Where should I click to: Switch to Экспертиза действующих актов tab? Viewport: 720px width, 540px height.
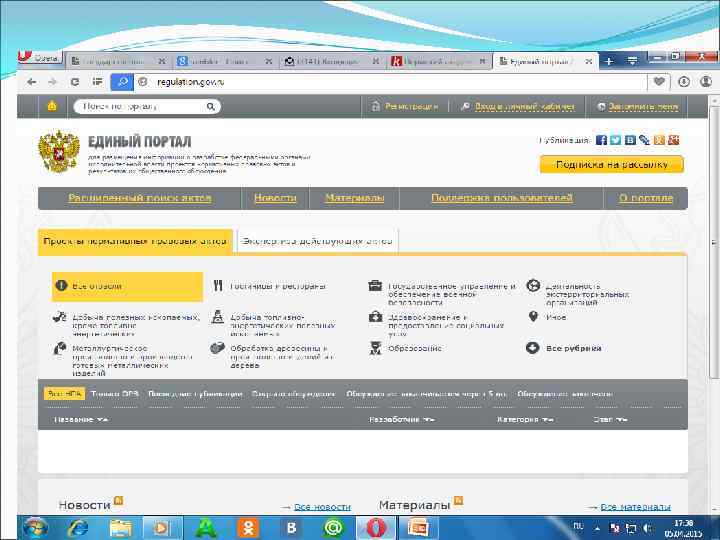[317, 241]
